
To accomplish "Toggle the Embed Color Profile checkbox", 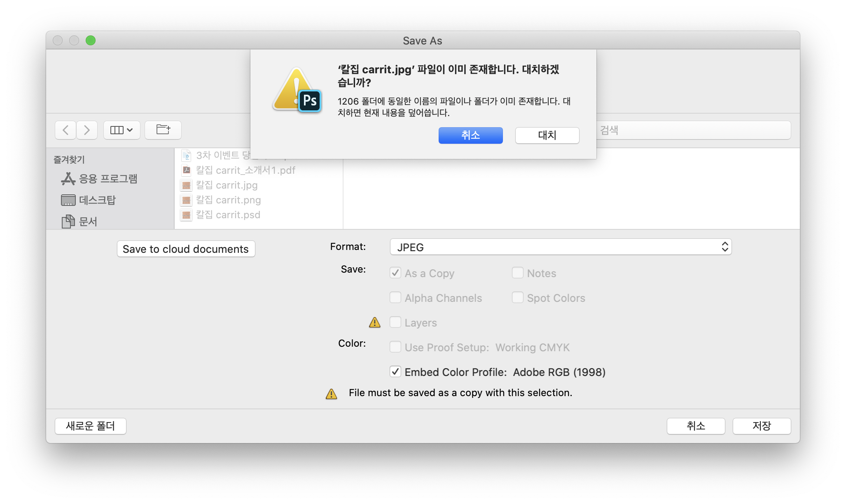I will click(x=395, y=372).
